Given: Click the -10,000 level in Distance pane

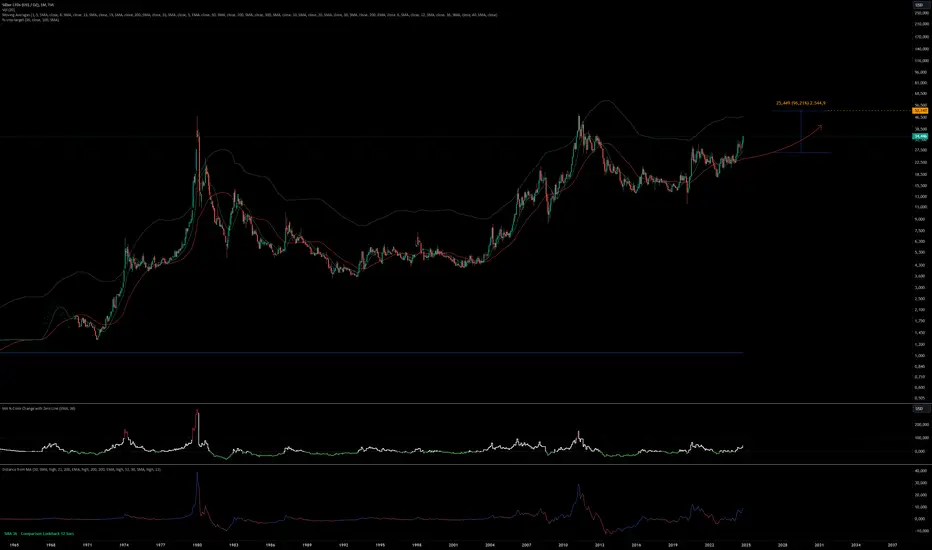Looking at the screenshot, I should (x=921, y=530).
